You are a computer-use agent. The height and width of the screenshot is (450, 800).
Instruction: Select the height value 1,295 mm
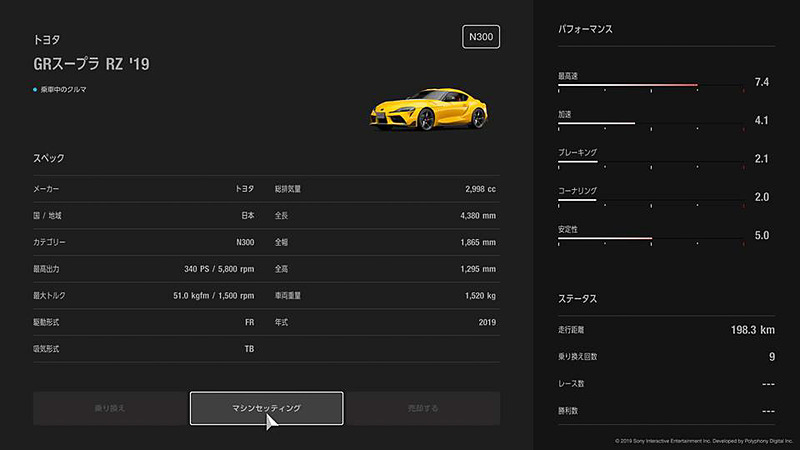(x=478, y=269)
